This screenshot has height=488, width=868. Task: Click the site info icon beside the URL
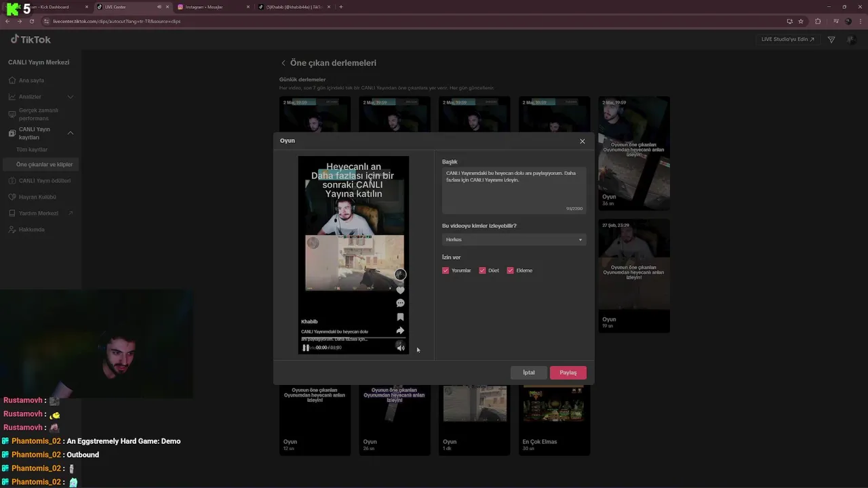46,21
